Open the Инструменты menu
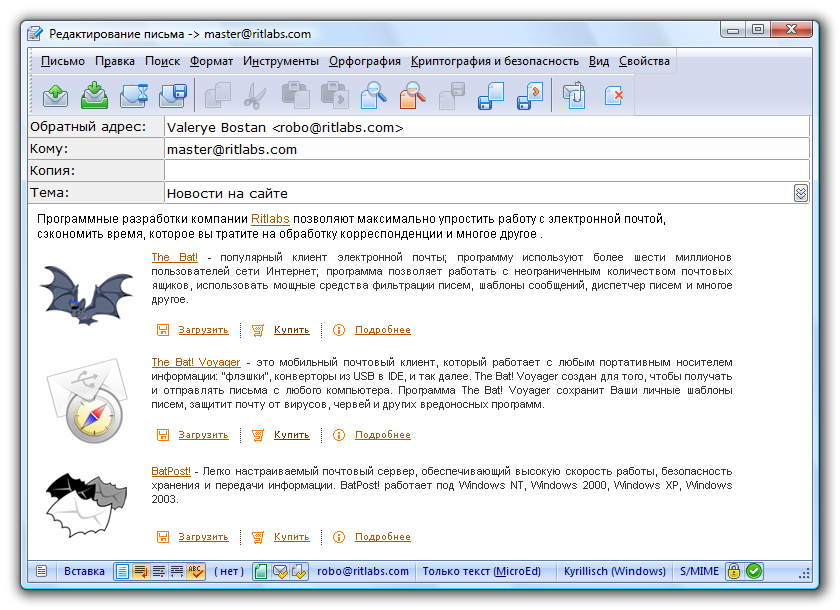The image size is (840, 610). pos(281,61)
